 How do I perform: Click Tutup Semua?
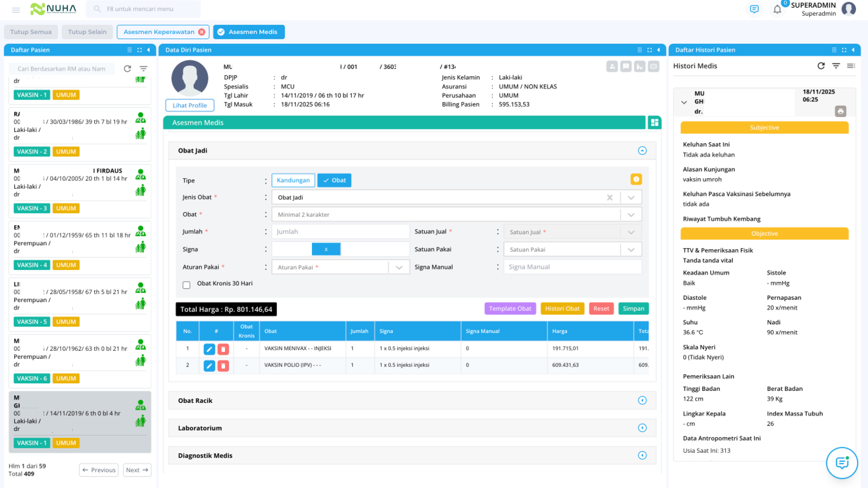pos(31,32)
